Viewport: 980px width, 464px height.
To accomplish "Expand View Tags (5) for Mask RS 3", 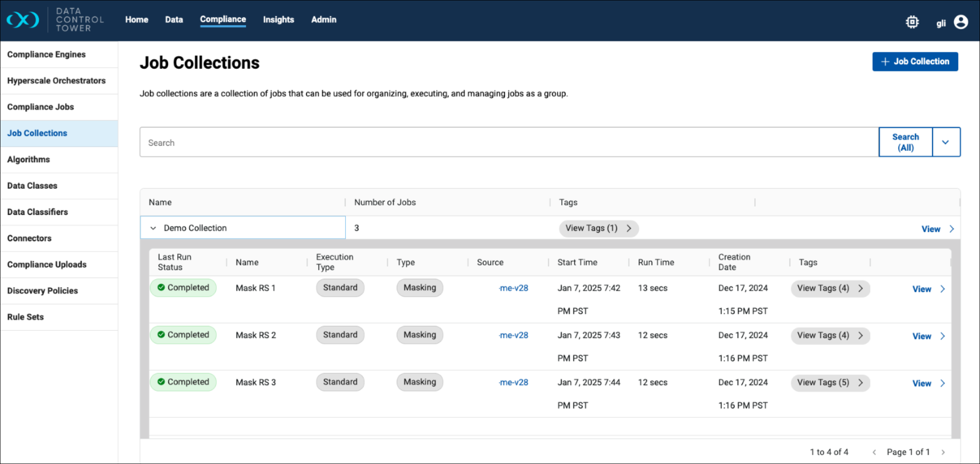I will pos(830,382).
